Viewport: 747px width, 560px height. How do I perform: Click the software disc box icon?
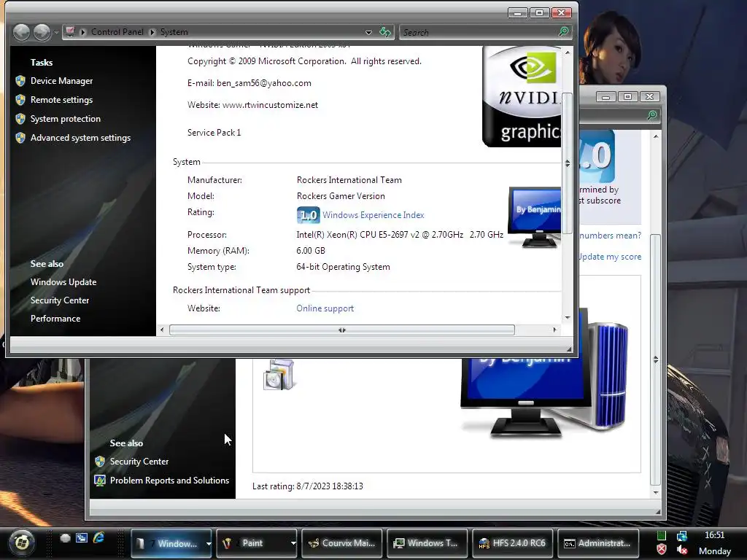[279, 375]
